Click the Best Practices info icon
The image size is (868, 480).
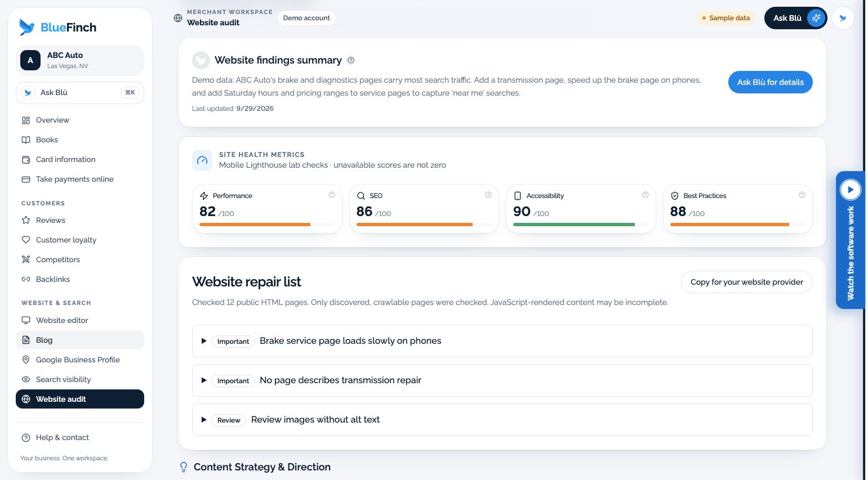pyautogui.click(x=802, y=195)
